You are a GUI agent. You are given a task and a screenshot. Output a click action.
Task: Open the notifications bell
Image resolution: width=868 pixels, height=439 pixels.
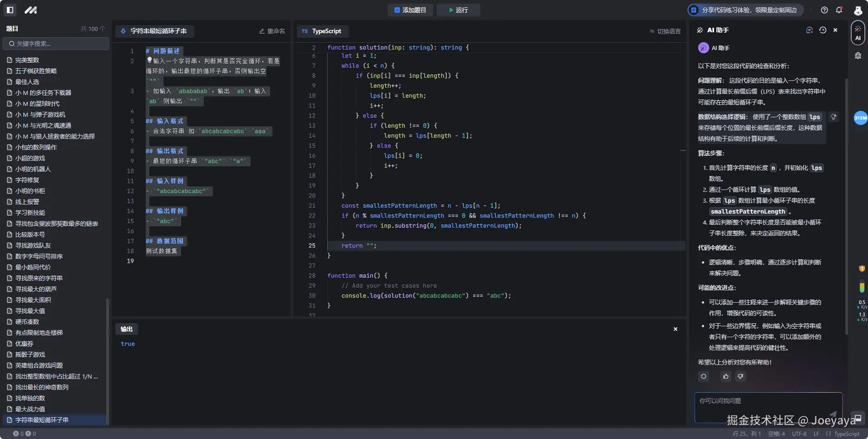pyautogui.click(x=839, y=10)
